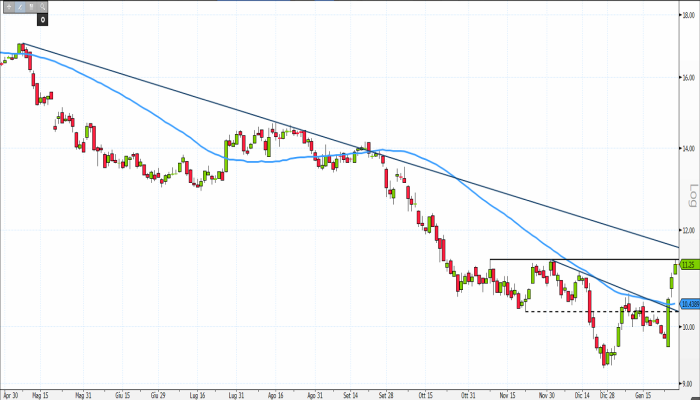Viewport: 700px width, 400px height.
Task: Click the Set 28 date label
Action: [386, 395]
